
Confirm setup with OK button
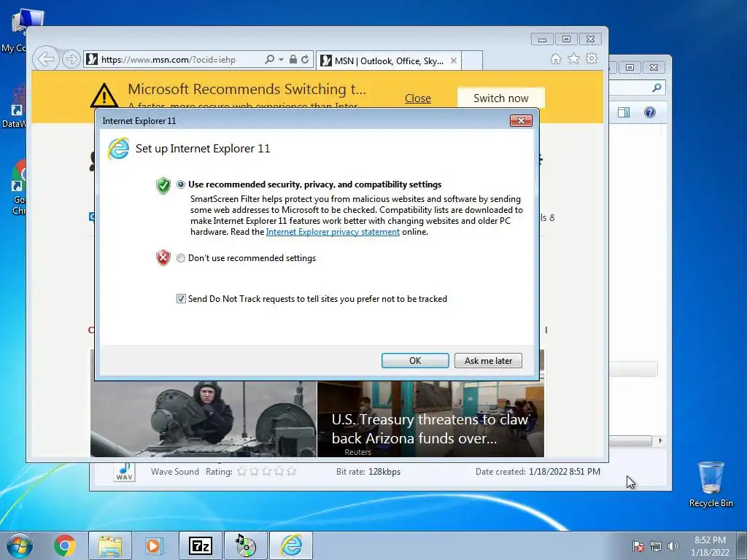pyautogui.click(x=415, y=360)
